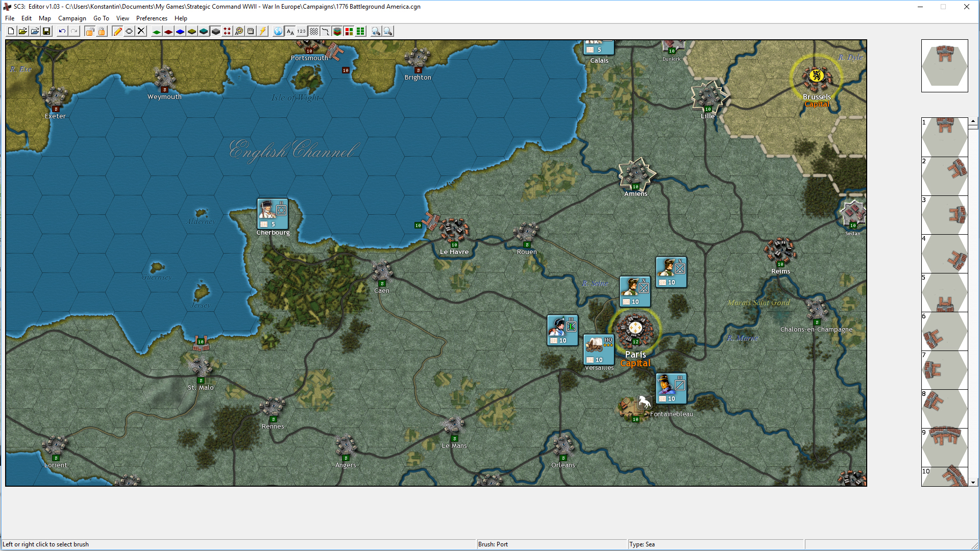Open the Campaign menu
980x551 pixels.
[72, 18]
